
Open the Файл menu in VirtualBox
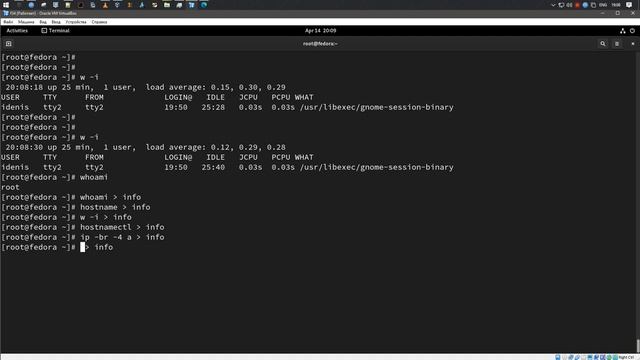[8, 22]
